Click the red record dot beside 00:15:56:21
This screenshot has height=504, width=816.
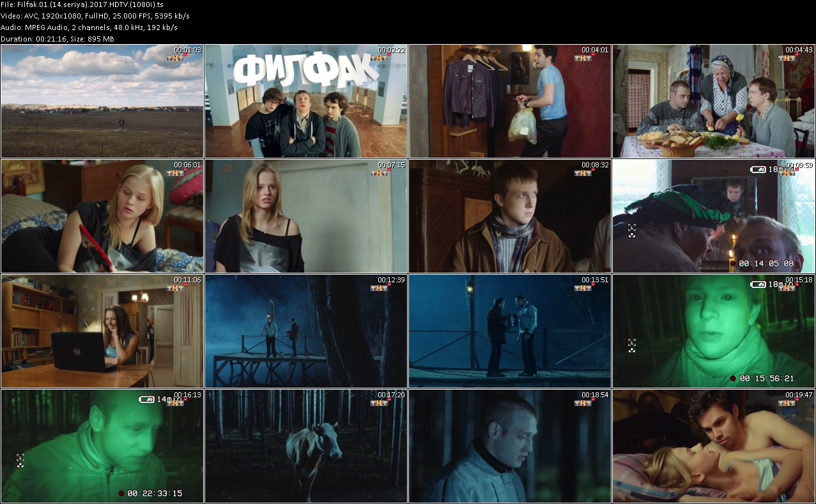[732, 378]
